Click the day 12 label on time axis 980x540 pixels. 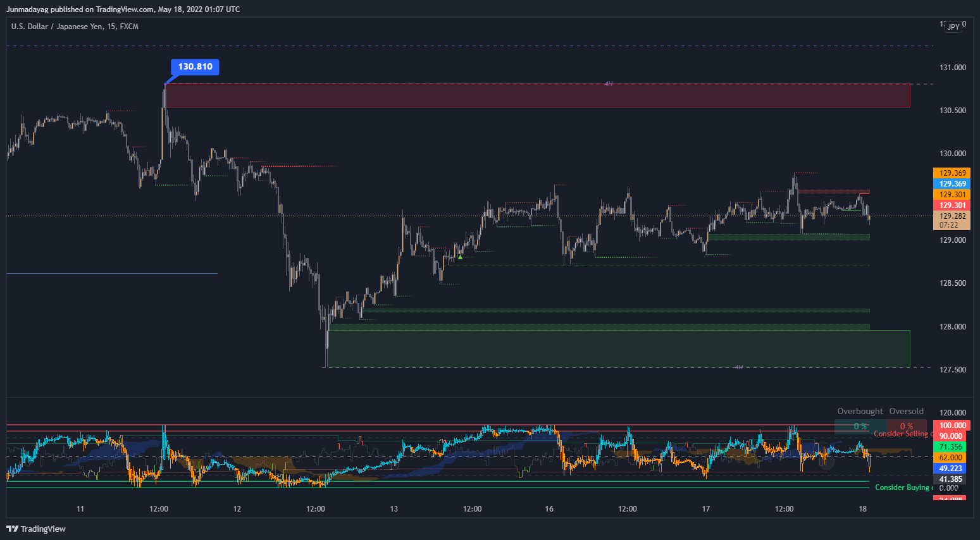tap(237, 509)
